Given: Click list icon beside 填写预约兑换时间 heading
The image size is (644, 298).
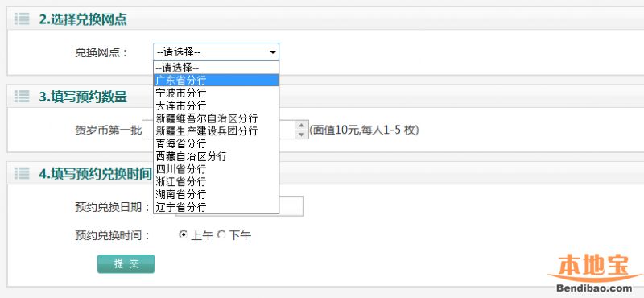Looking at the screenshot, I should point(23,173).
